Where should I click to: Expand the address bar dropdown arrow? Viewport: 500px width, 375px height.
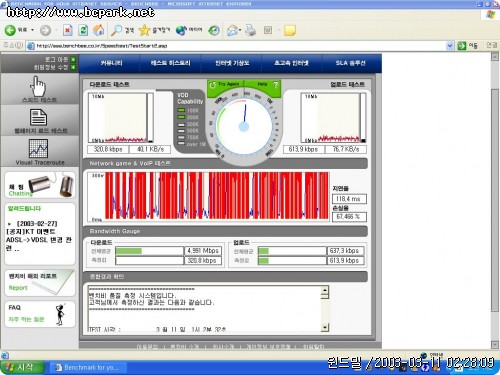(450, 46)
